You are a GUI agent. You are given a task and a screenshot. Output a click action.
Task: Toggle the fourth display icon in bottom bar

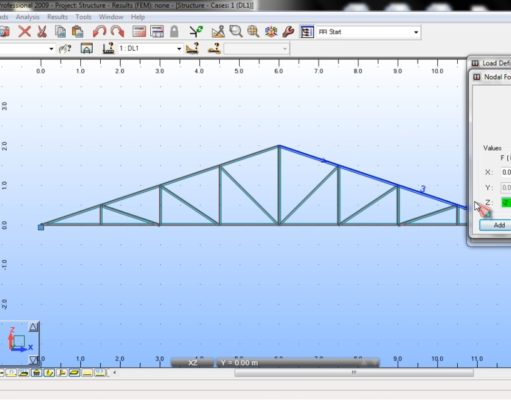coord(49,373)
